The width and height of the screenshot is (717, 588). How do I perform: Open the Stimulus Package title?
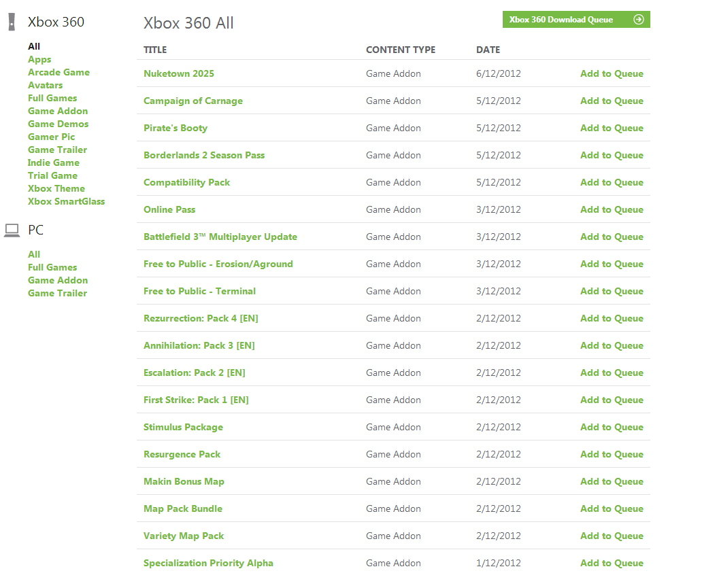[184, 427]
